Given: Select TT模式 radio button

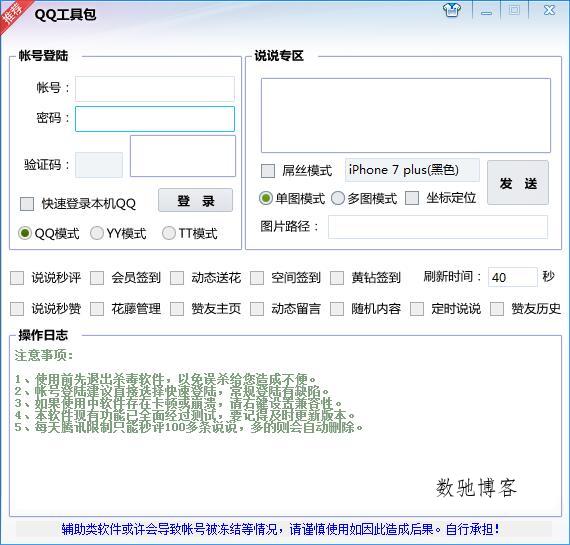Looking at the screenshot, I should pos(169,233).
